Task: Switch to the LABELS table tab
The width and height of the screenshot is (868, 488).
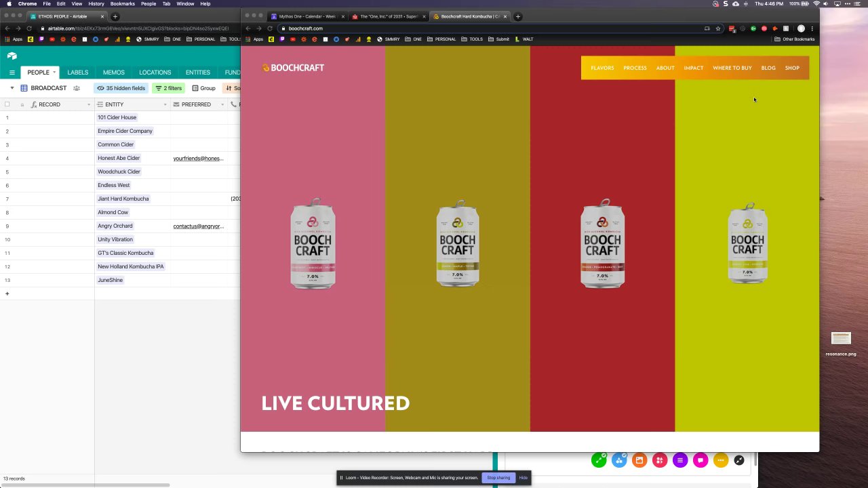Action: (x=78, y=73)
